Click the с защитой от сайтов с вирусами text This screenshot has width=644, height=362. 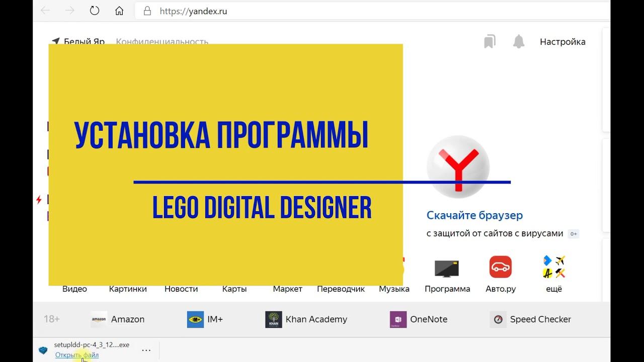point(495,233)
